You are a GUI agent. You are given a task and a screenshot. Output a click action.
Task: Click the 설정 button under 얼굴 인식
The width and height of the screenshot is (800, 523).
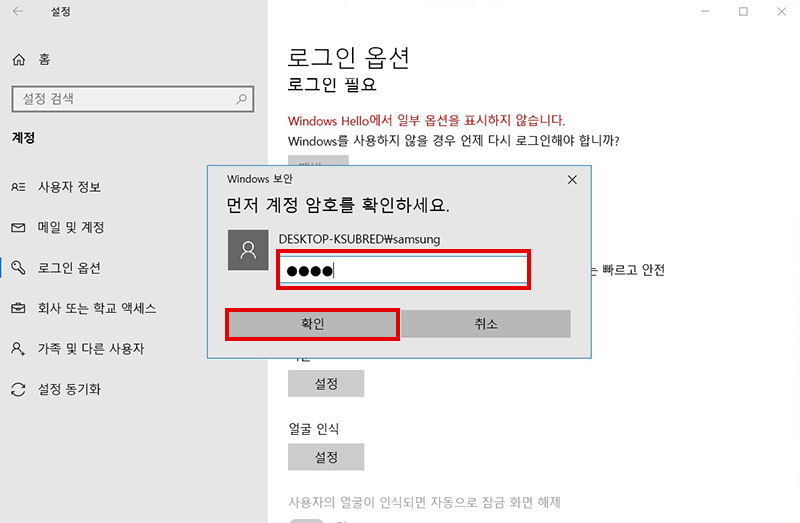click(x=326, y=457)
